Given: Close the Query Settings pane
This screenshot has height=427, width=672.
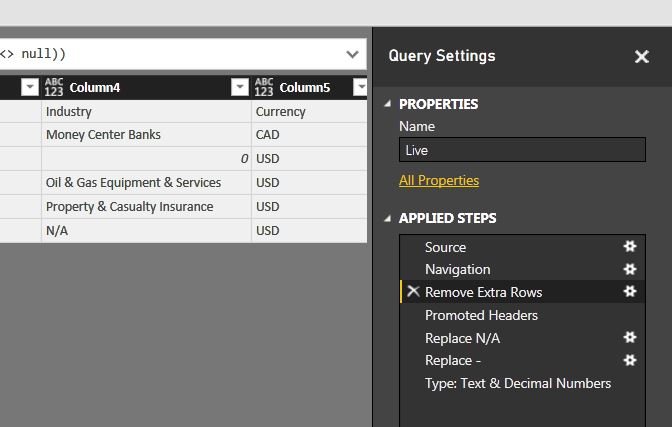Looking at the screenshot, I should (642, 57).
